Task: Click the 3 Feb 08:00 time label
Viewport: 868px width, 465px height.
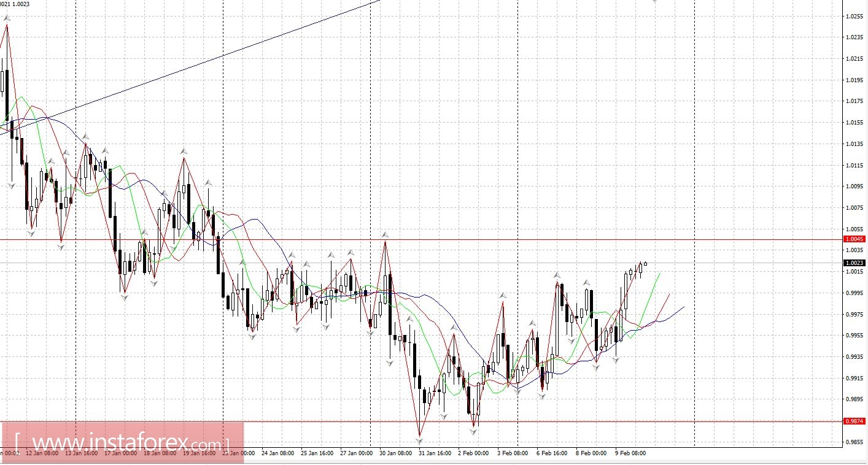Action: pyautogui.click(x=513, y=453)
